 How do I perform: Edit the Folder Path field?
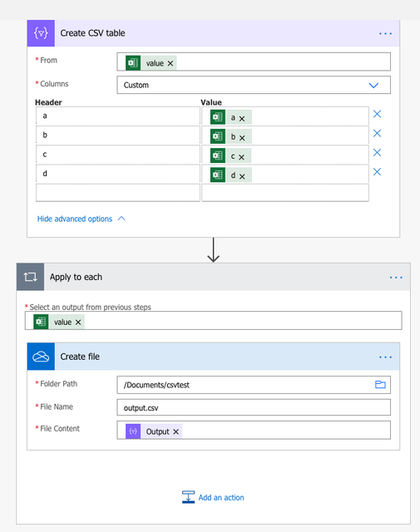[254, 385]
